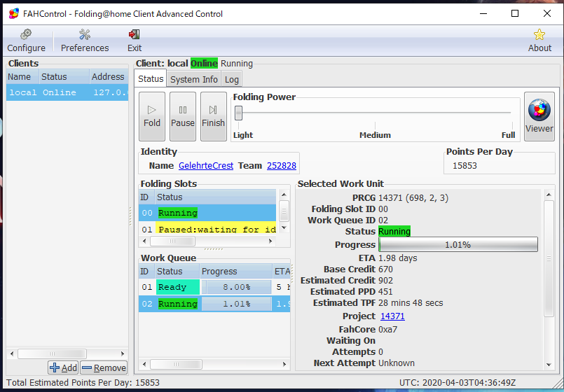Click Folding Slots scroll up arrow
564x392 pixels.
pos(284,195)
